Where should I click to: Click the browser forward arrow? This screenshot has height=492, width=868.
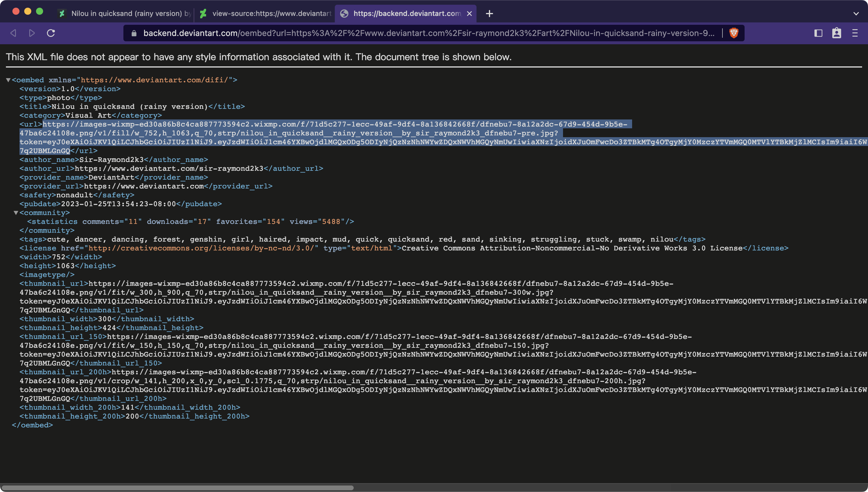click(x=32, y=33)
